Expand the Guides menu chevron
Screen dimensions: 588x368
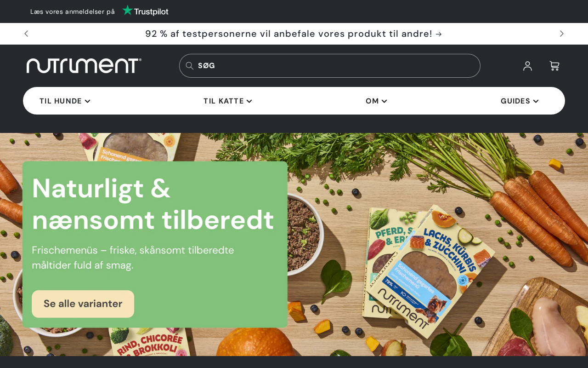point(536,101)
